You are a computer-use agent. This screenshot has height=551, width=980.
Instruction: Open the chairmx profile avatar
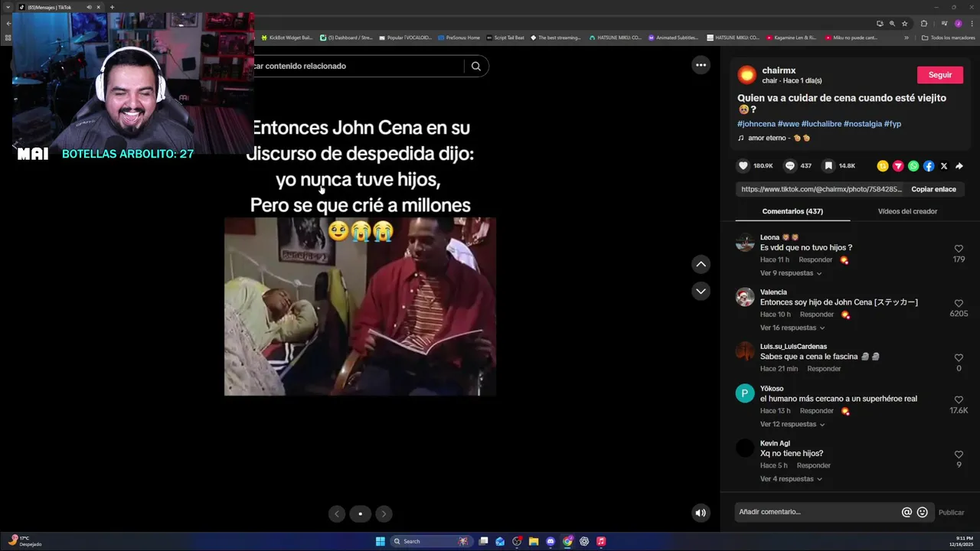pyautogui.click(x=747, y=75)
